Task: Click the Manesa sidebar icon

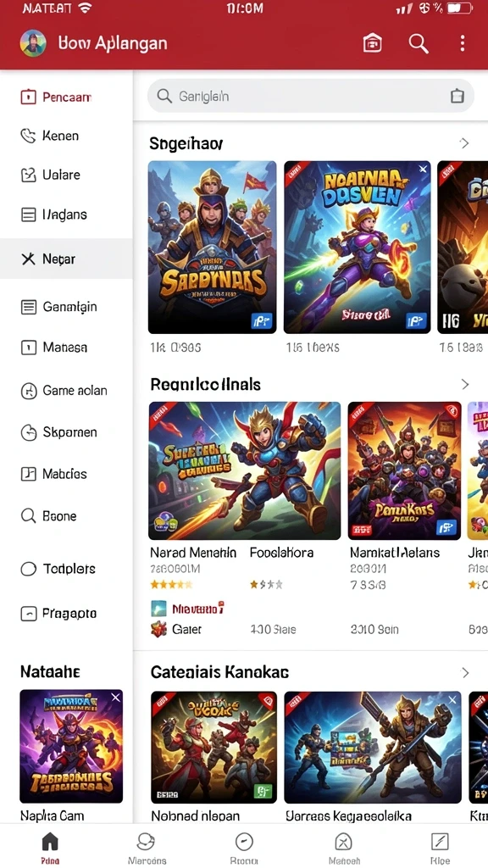Action: coord(28,348)
